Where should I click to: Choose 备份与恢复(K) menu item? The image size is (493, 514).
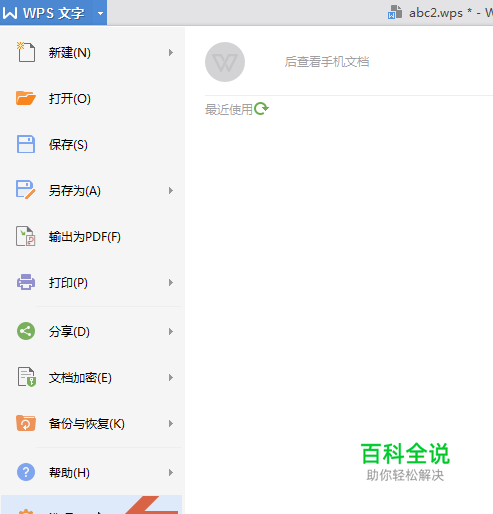tap(92, 424)
